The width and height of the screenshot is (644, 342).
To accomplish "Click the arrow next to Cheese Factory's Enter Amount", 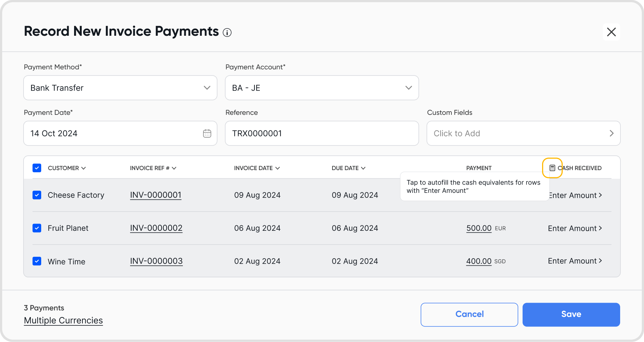I will [x=600, y=195].
